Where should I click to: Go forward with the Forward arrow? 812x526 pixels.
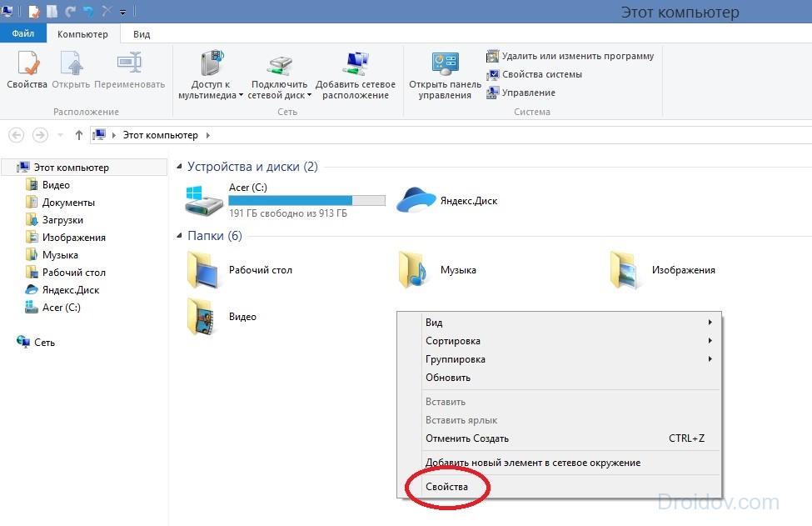click(x=40, y=135)
